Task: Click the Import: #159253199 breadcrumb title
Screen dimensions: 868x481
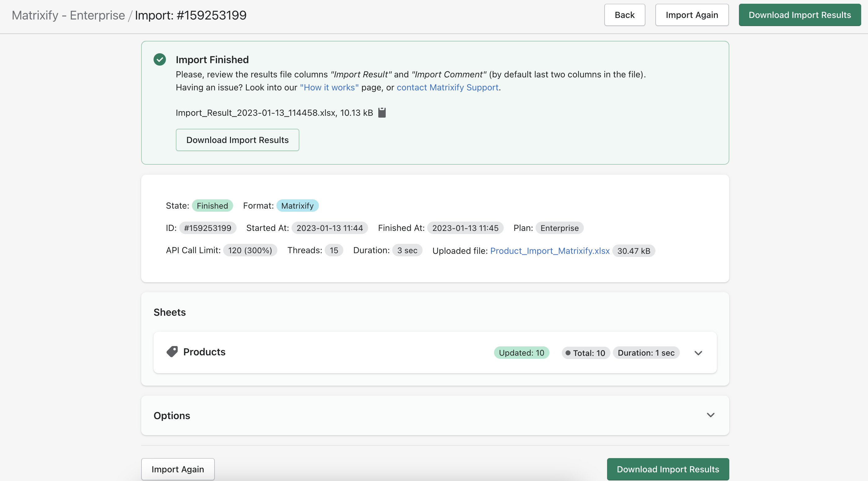Action: [x=191, y=15]
